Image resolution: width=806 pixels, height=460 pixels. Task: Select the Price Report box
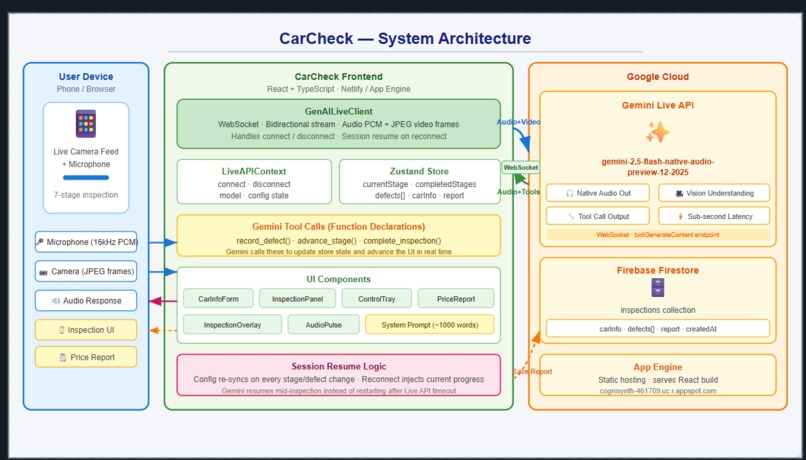[86, 357]
